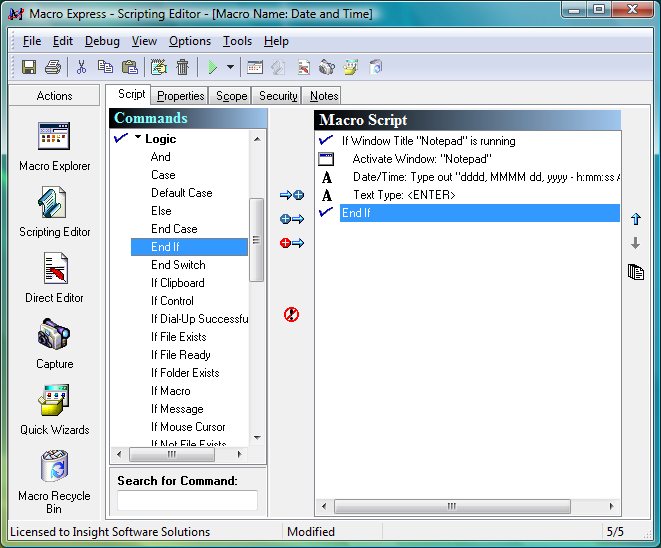
Task: Open the Help menu
Action: click(x=276, y=41)
